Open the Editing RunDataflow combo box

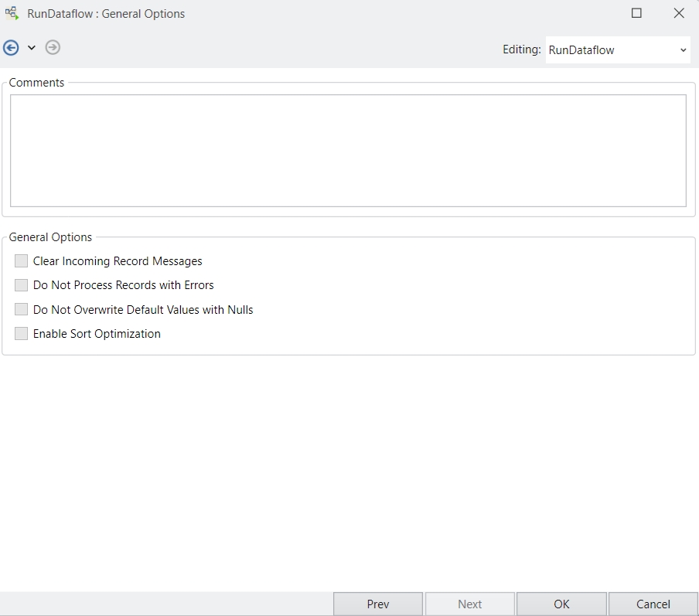618,50
